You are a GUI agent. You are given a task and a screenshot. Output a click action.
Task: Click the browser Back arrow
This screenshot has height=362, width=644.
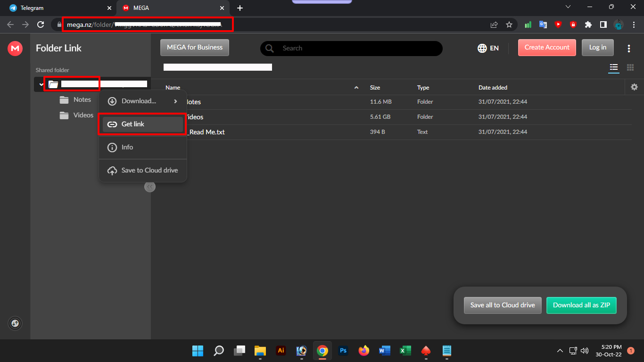[x=10, y=25]
